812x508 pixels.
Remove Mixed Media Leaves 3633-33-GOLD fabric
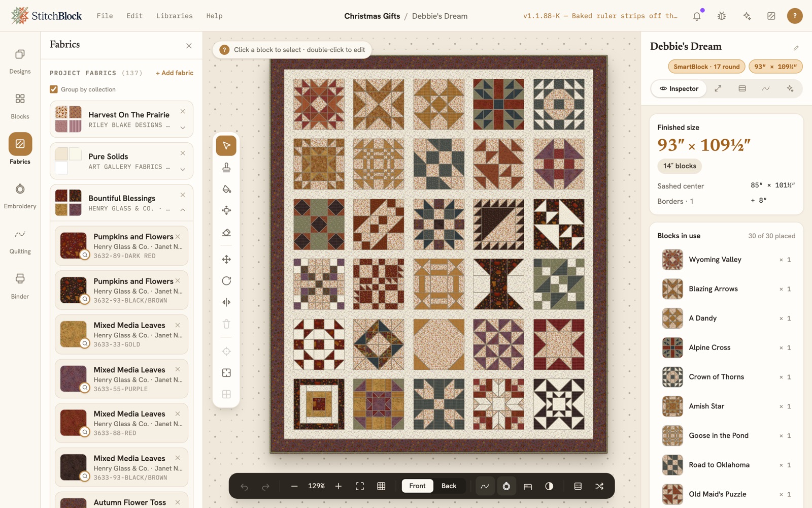[178, 325]
